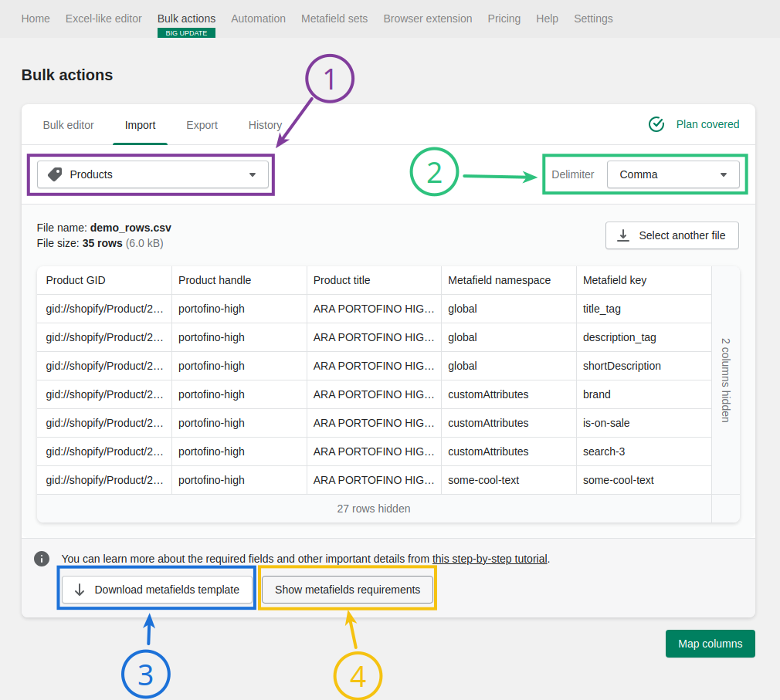
Task: Click the chevron arrow inside the Products selector
Action: tap(252, 174)
